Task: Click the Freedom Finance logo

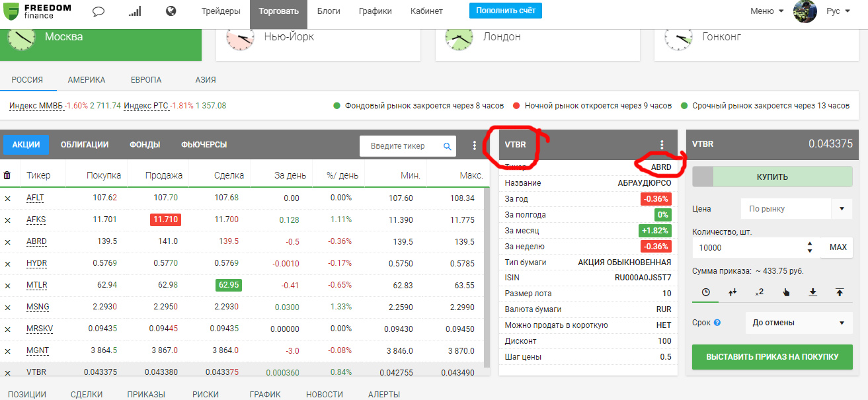Action: point(38,11)
